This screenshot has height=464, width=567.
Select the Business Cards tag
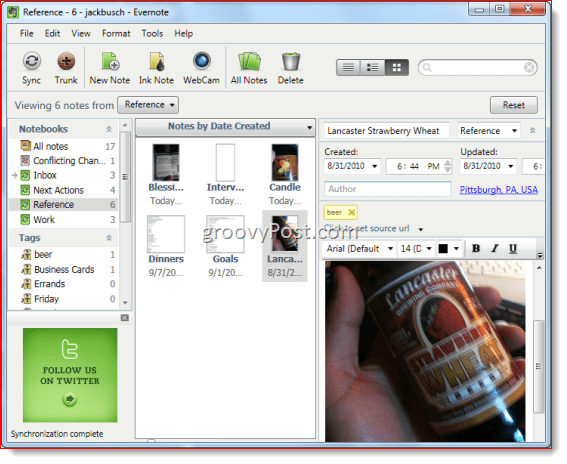tap(63, 269)
